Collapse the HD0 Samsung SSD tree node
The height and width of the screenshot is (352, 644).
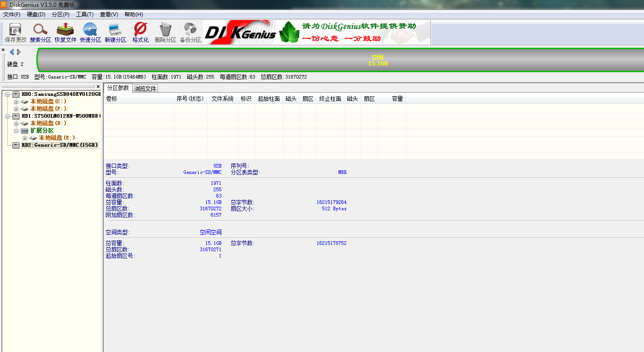point(8,94)
